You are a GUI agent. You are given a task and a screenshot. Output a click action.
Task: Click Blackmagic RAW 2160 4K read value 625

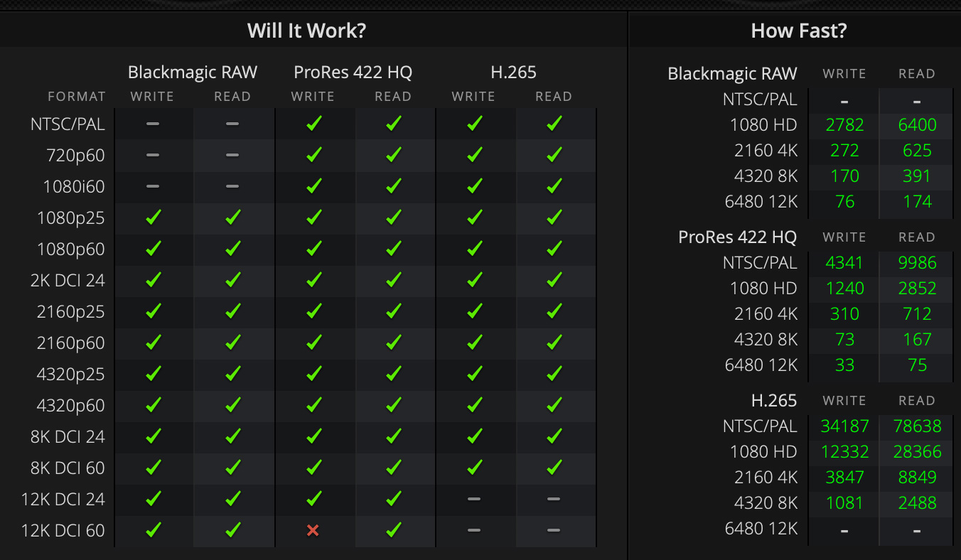click(917, 151)
